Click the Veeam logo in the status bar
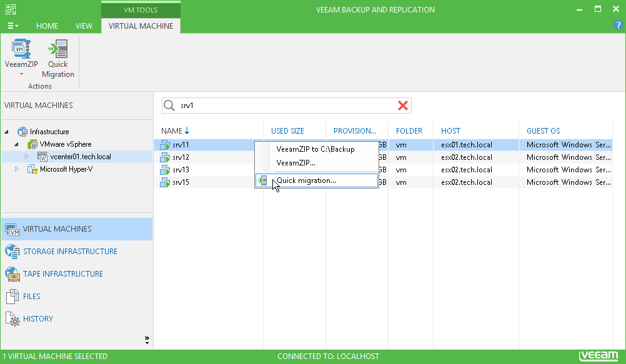 point(598,356)
